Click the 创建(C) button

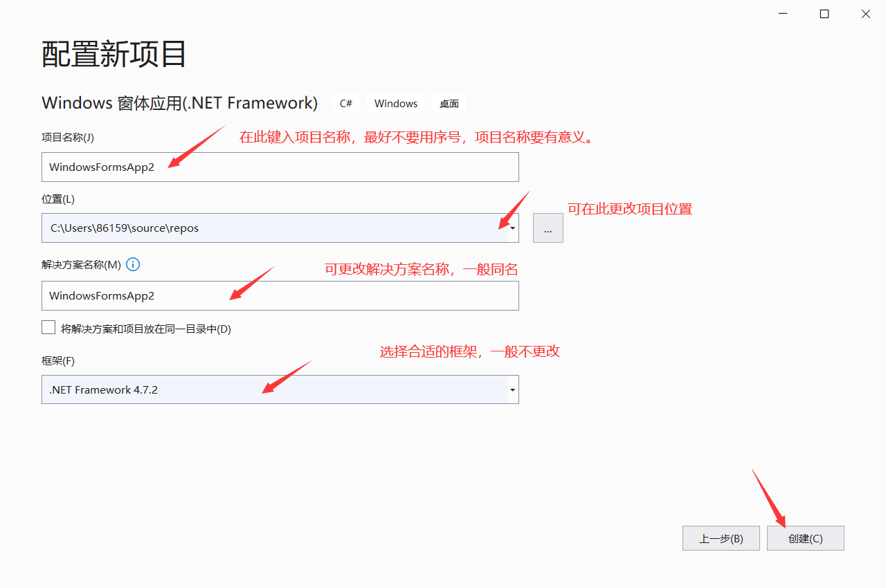point(805,538)
